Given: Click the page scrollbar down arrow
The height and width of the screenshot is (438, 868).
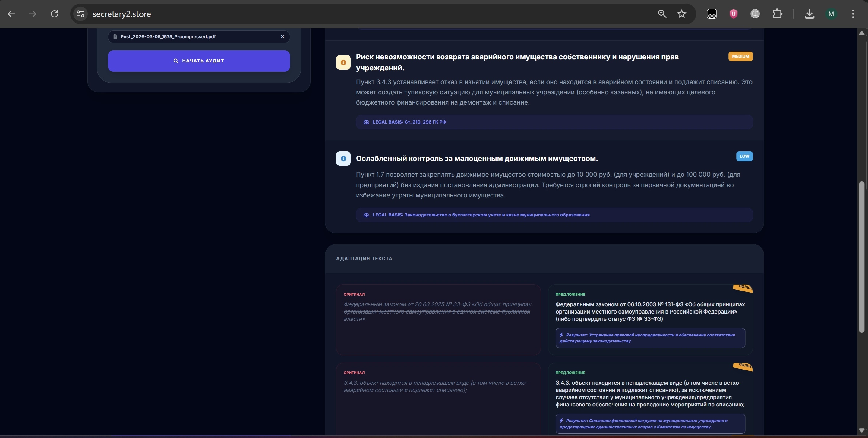Looking at the screenshot, I should [862, 430].
